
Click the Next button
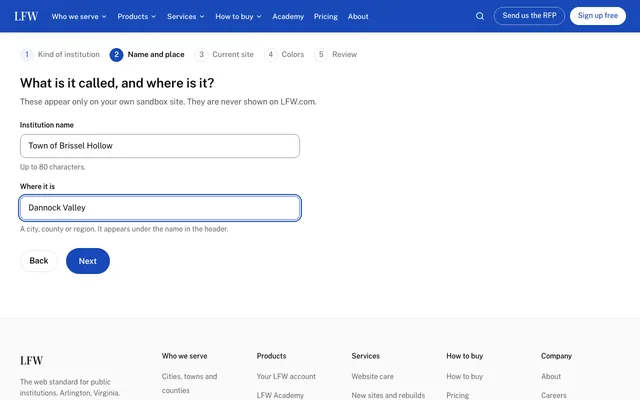tap(88, 261)
